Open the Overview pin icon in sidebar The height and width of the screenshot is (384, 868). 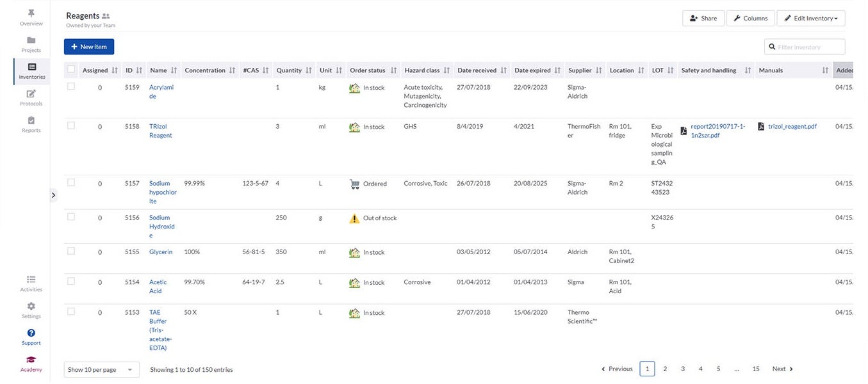click(31, 13)
